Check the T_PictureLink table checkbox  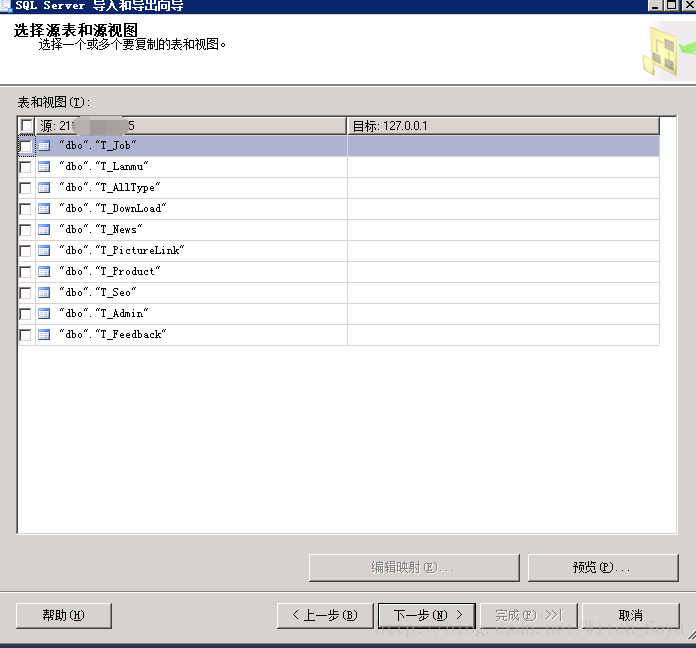pos(25,251)
